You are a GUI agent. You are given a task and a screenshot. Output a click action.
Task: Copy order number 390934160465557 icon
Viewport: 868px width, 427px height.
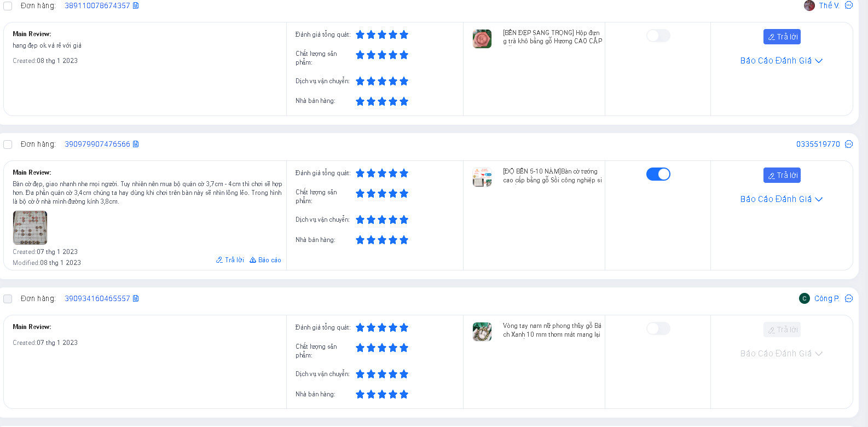pyautogui.click(x=136, y=298)
